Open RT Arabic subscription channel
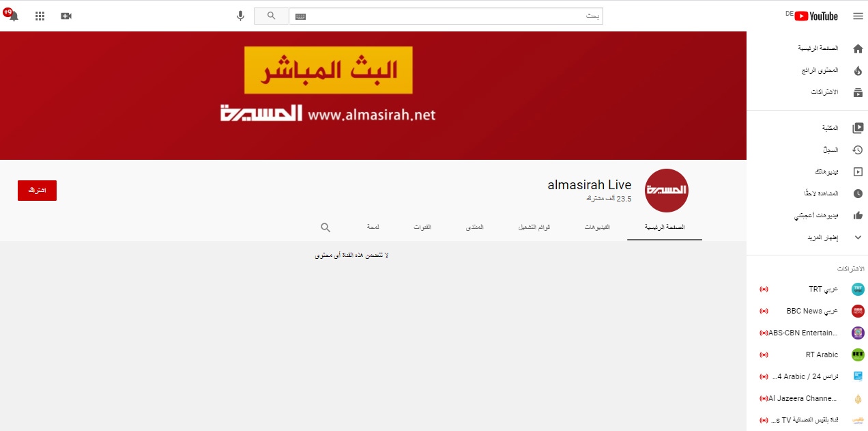This screenshot has height=431, width=868. (807, 354)
